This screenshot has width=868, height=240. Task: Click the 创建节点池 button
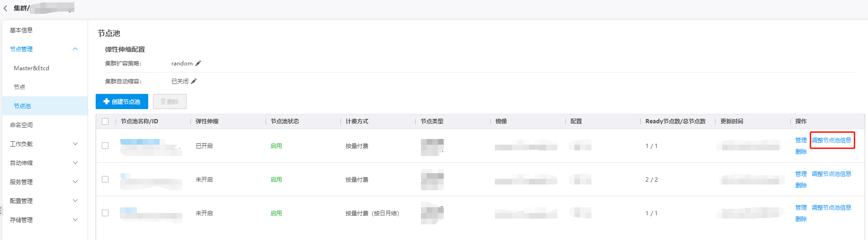(122, 102)
